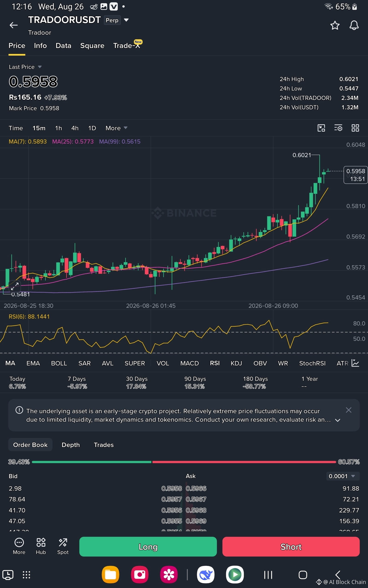Open the green play-button app in the taskbar
Screen dimensions: 368x588
pos(235,575)
